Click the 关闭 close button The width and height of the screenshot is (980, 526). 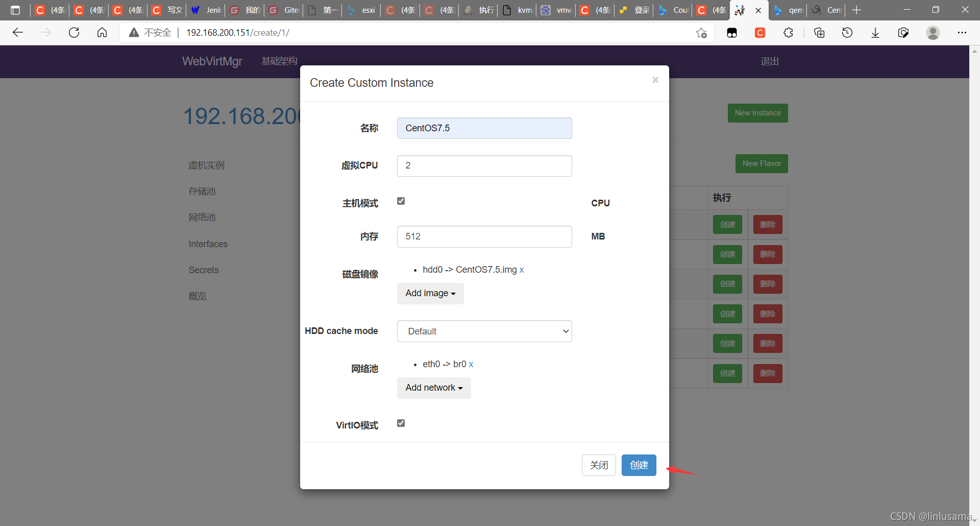(x=599, y=465)
